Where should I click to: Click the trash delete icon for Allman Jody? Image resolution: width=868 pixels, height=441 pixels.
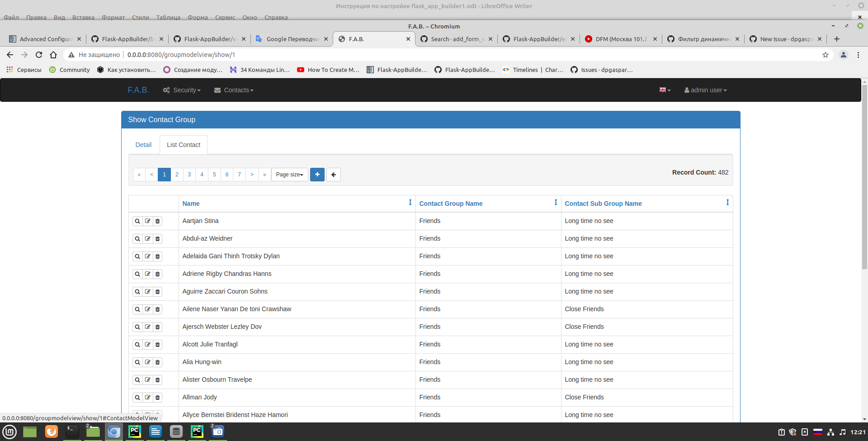point(157,397)
